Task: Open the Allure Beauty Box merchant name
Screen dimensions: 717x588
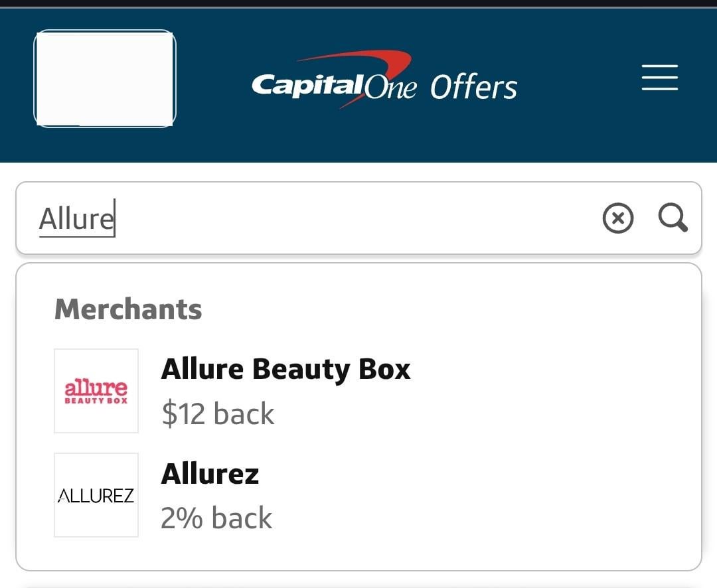Action: click(x=285, y=369)
